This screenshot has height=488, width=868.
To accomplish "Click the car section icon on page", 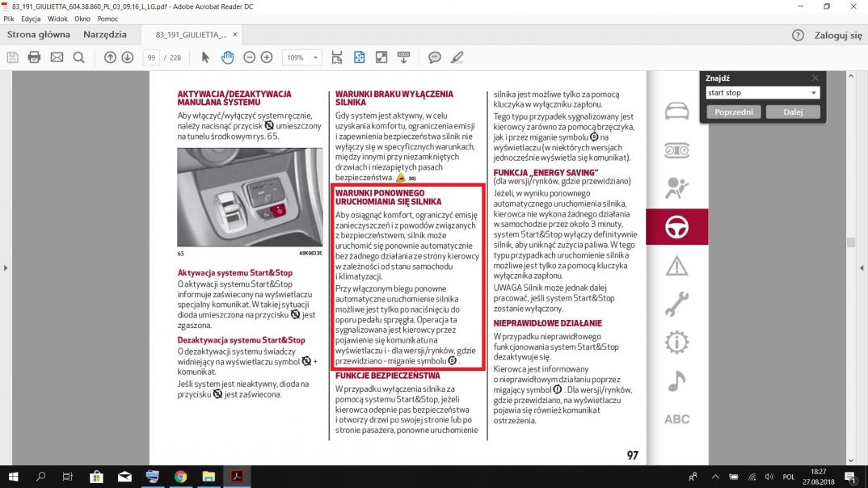I will 676,111.
